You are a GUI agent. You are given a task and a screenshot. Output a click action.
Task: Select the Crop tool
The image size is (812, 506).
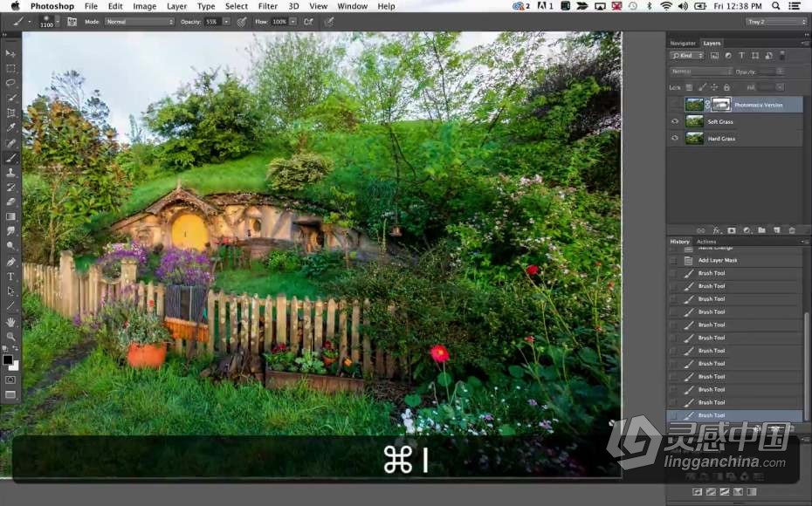pos(10,113)
